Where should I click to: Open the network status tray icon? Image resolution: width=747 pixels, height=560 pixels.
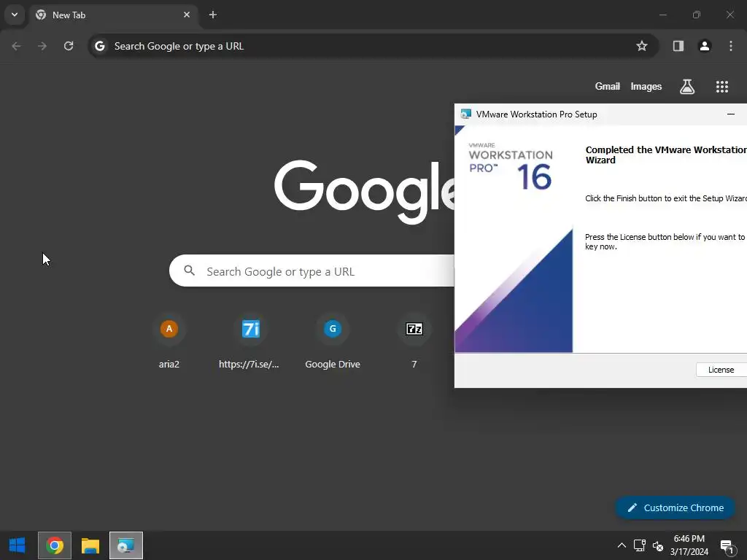point(639,545)
